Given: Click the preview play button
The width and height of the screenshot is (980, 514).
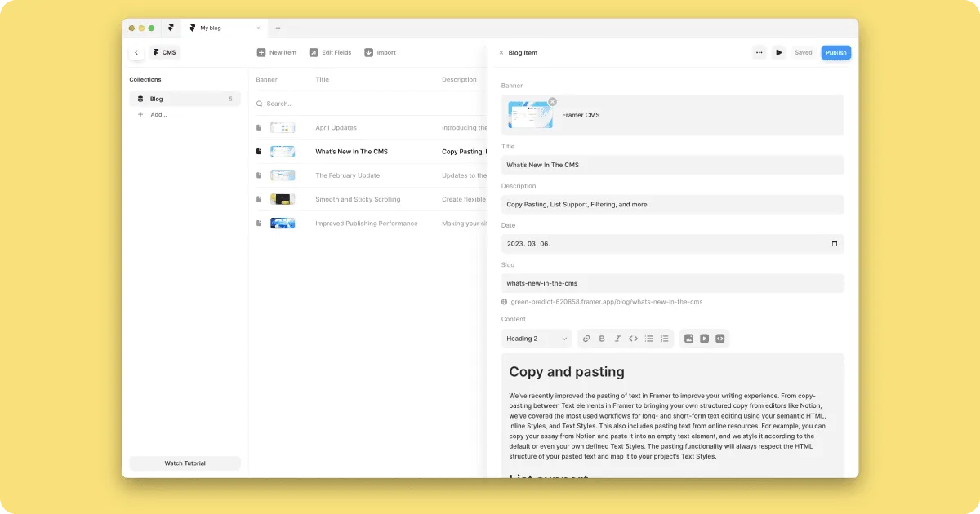Looking at the screenshot, I should pos(778,52).
